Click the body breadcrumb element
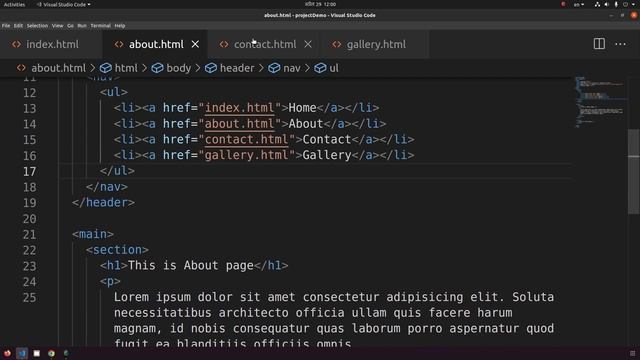This screenshot has width=640, height=360. [178, 68]
